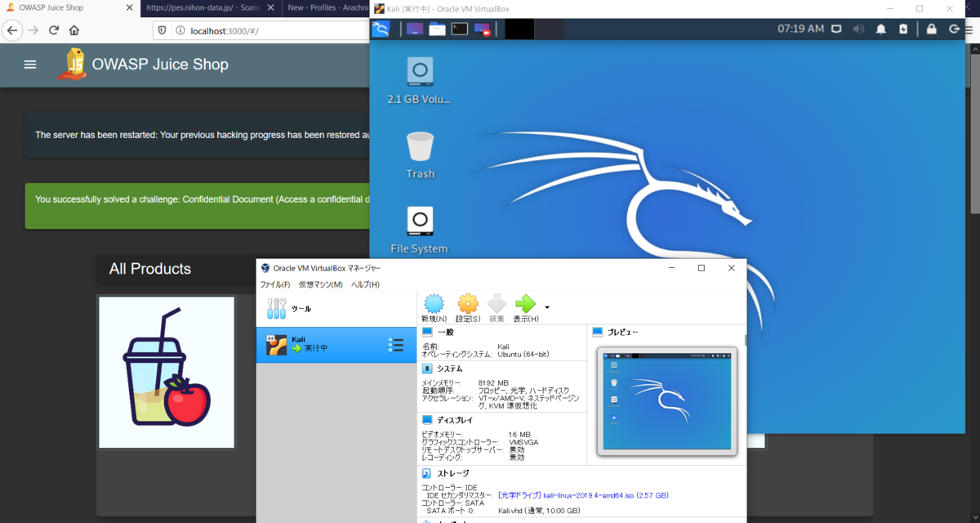Select the Tools (ツール) item in VirtualBox Manager
The width and height of the screenshot is (980, 523).
[336, 310]
